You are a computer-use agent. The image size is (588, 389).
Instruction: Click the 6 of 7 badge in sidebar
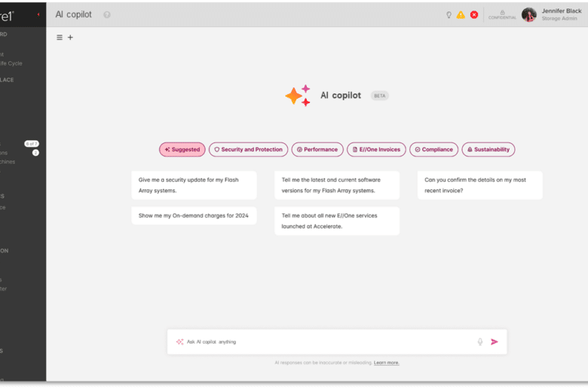[32, 144]
